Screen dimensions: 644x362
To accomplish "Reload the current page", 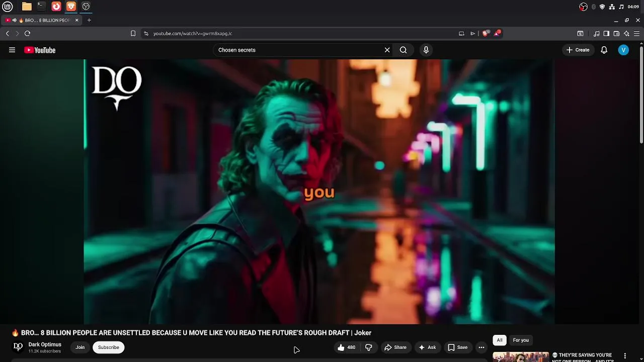I will [27, 33].
